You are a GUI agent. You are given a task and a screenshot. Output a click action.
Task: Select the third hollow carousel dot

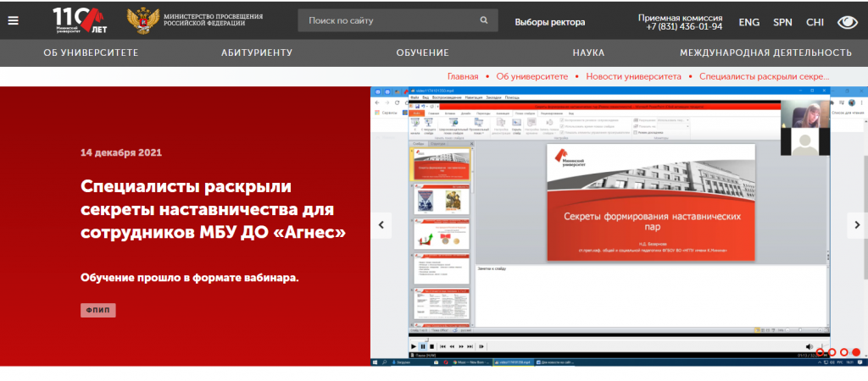(x=844, y=352)
